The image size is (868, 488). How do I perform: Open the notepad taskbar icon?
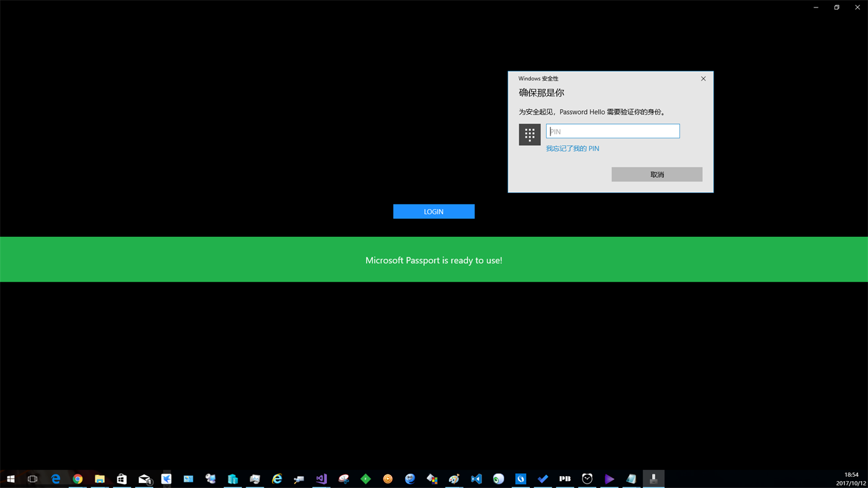pos(632,479)
